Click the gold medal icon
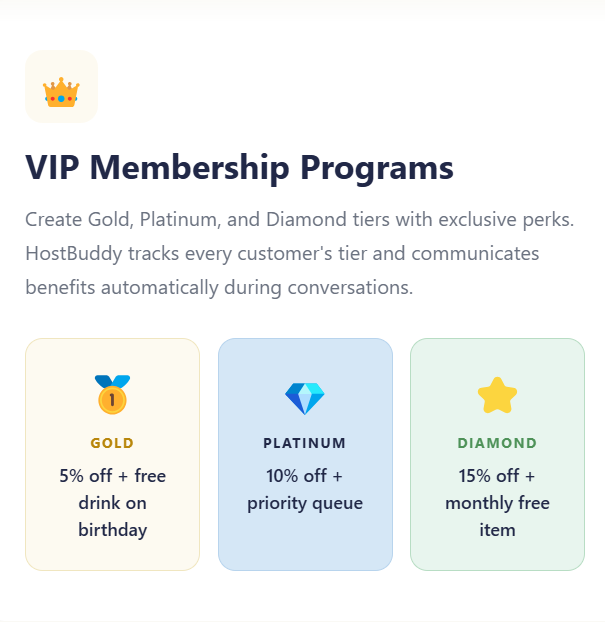605x622 pixels. coord(112,394)
